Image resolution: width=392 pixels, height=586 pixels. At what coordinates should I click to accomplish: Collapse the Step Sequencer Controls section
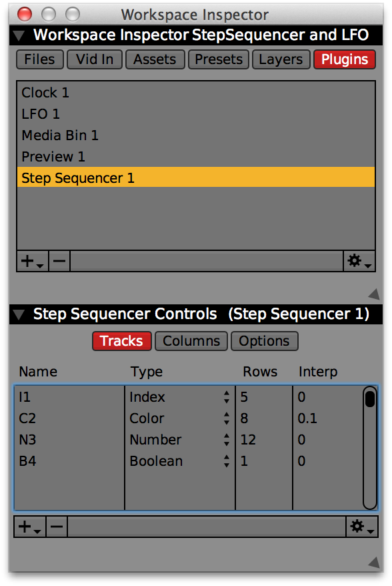click(18, 314)
